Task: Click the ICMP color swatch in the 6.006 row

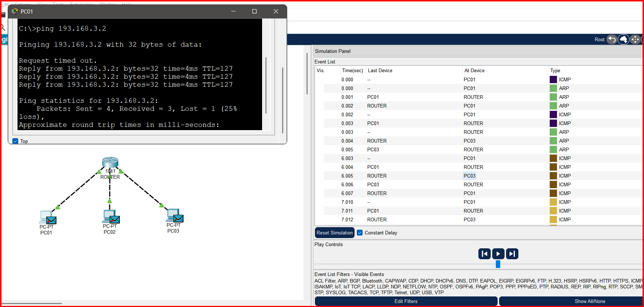Action: [553, 184]
